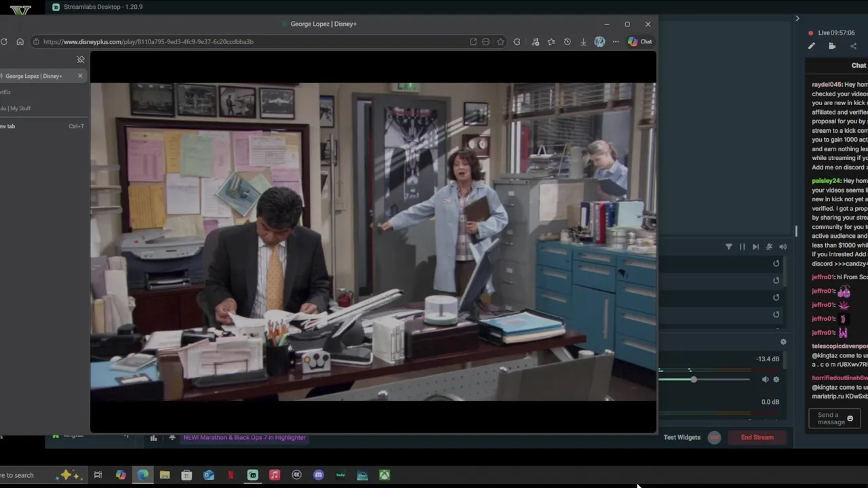This screenshot has height=488, width=868.
Task: Open mixer settings gear icon
Action: (x=783, y=342)
